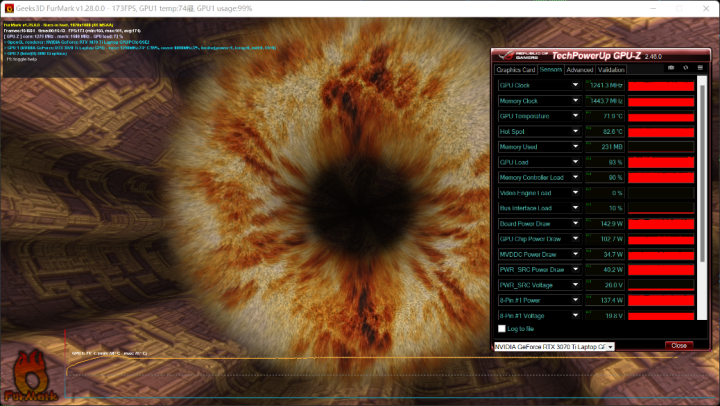
Task: Enable the Log to file checkbox
Action: click(502, 329)
